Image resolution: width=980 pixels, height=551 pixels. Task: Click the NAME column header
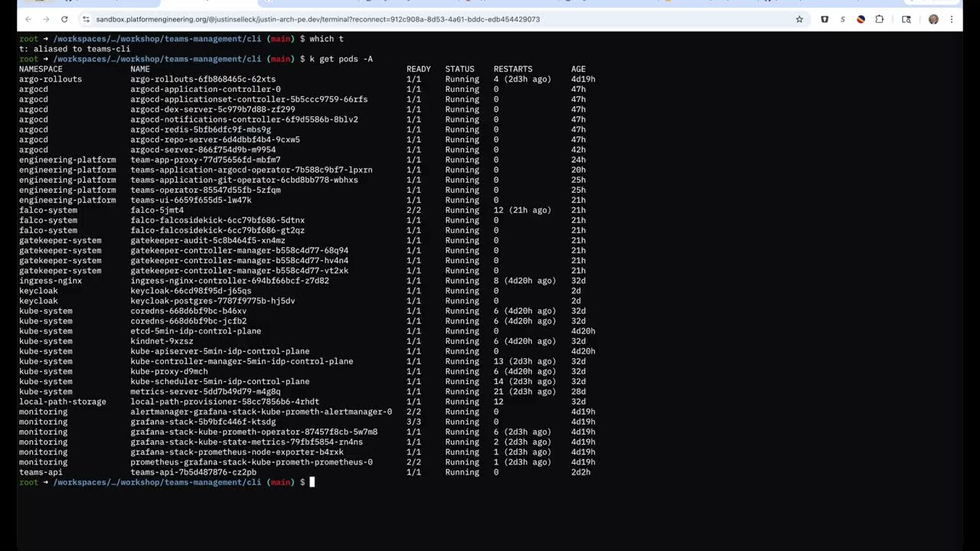coord(140,69)
